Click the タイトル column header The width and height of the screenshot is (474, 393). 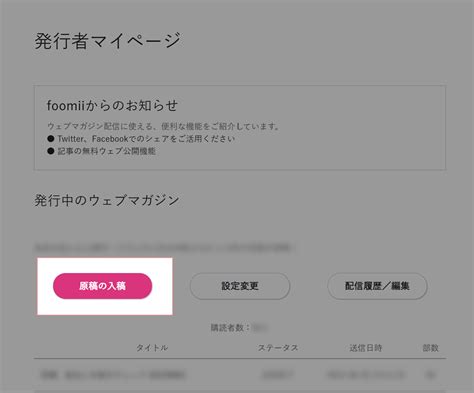pyautogui.click(x=152, y=348)
